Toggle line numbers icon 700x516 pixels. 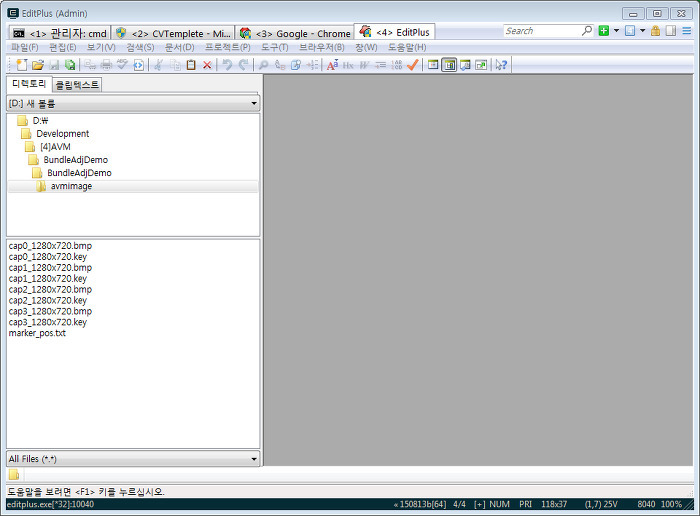[396, 65]
